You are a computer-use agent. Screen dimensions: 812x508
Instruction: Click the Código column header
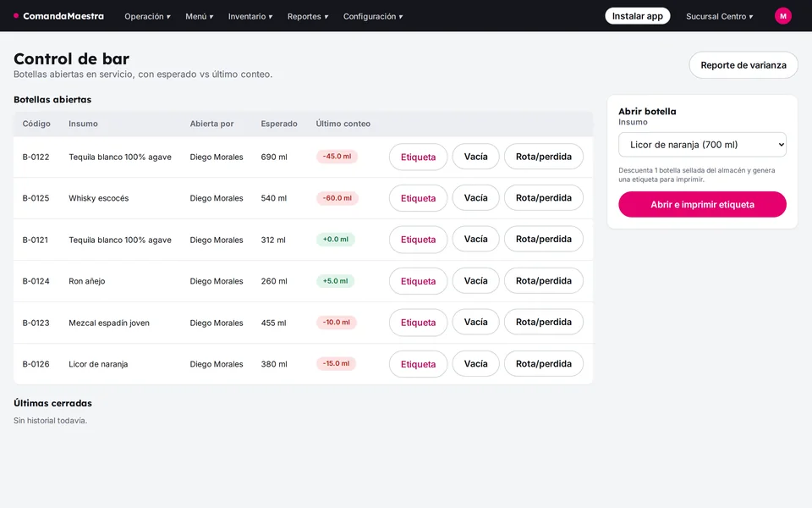[36, 124]
